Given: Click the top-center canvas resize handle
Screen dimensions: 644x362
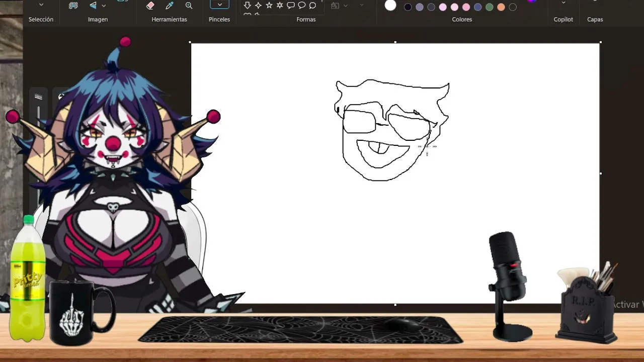Looking at the screenshot, I should tap(395, 42).
